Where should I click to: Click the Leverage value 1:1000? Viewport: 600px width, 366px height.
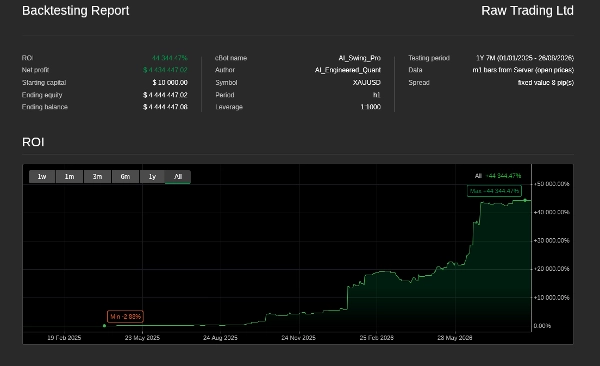370,107
